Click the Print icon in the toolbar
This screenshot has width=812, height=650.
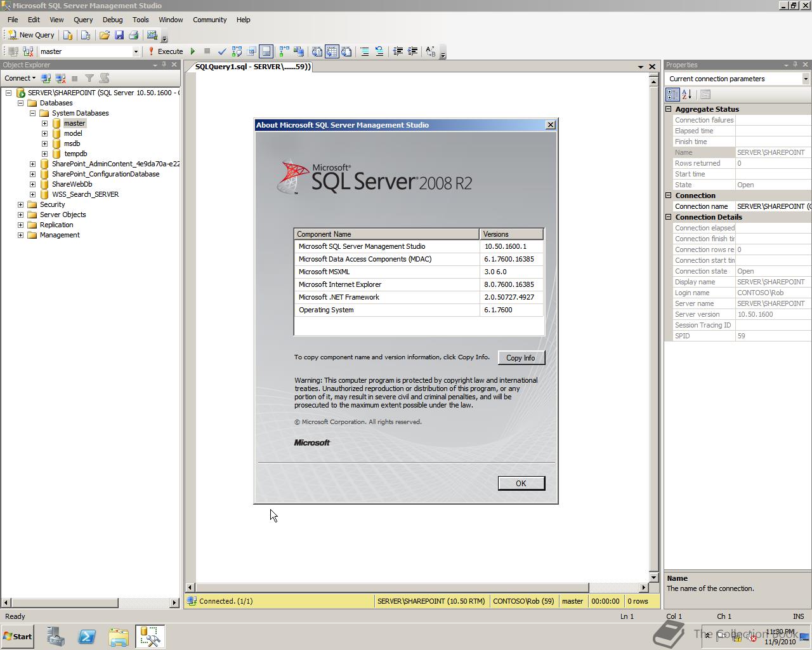coord(134,35)
